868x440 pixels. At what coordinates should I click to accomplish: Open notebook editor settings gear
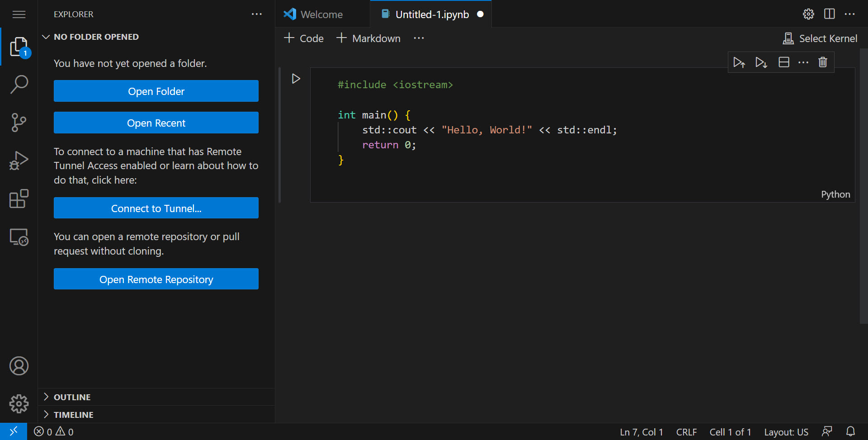pos(808,14)
